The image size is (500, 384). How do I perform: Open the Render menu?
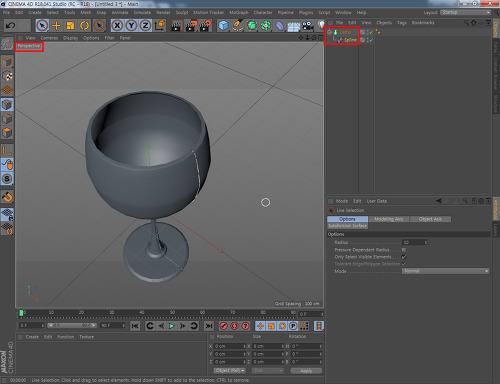163,12
